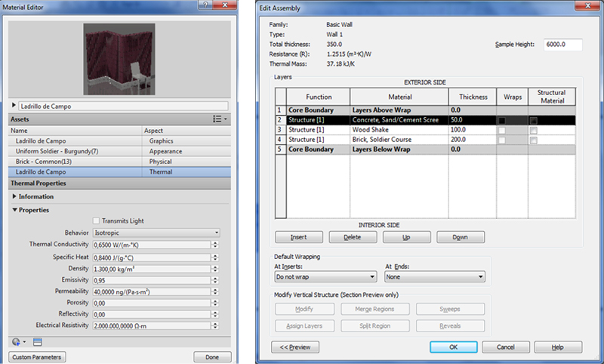Click the Thermal Conductivity value field

152,245
